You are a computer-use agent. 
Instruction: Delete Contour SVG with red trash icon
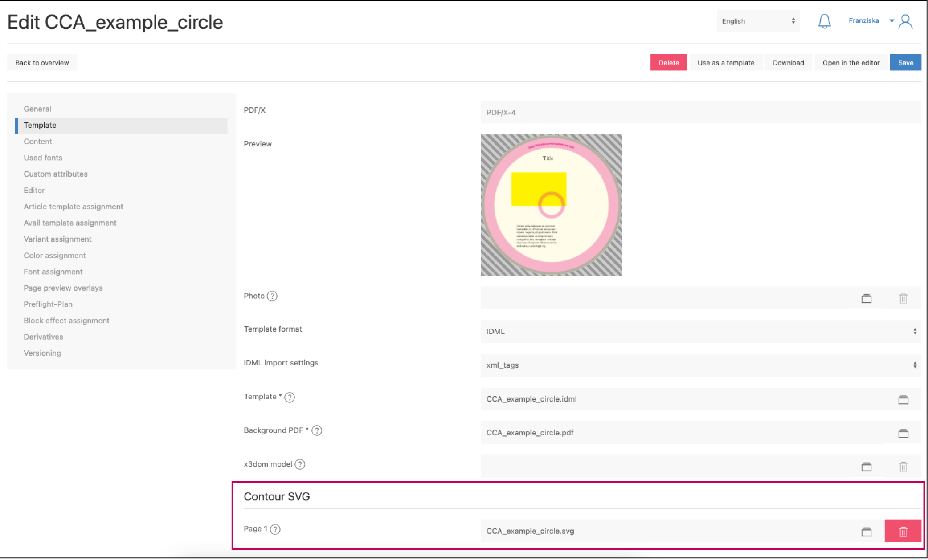point(903,531)
